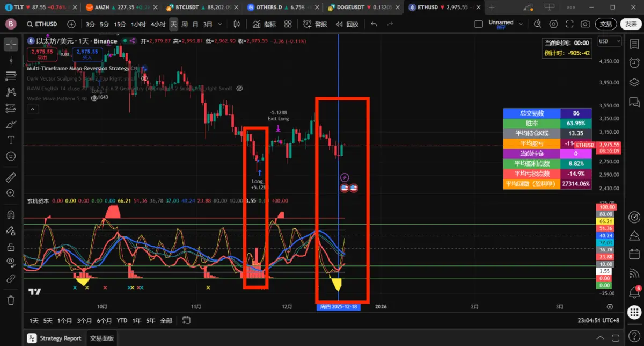Switch to the DOGEUSDT browser tab
Screen dimensions: 644x346
363,8
